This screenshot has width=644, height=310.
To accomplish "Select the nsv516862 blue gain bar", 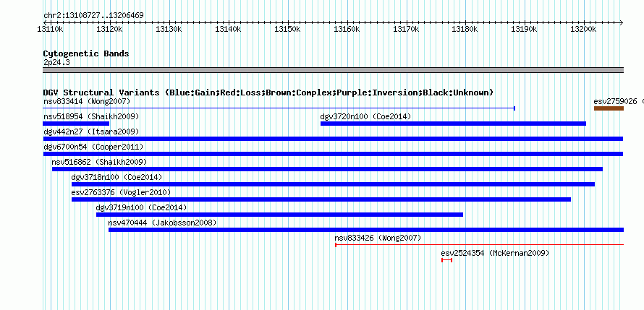I will 327,169.
